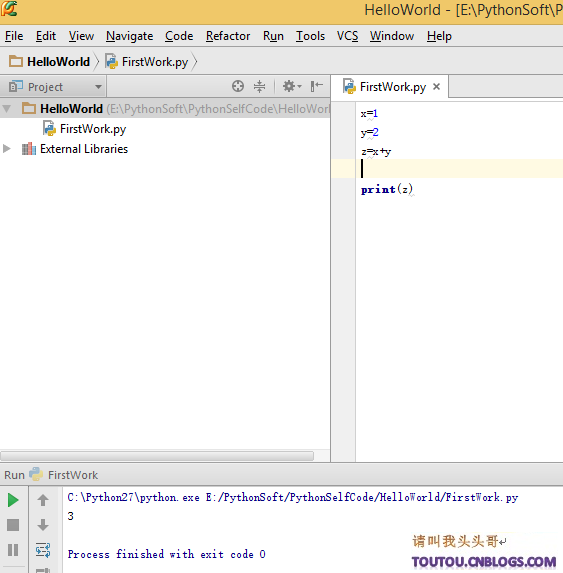Open the View menu

coord(81,36)
